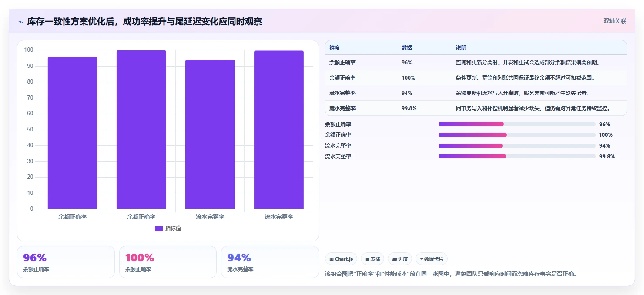The width and height of the screenshot is (644, 295).
Task: Select the Chart.js chip
Action: coord(341,259)
